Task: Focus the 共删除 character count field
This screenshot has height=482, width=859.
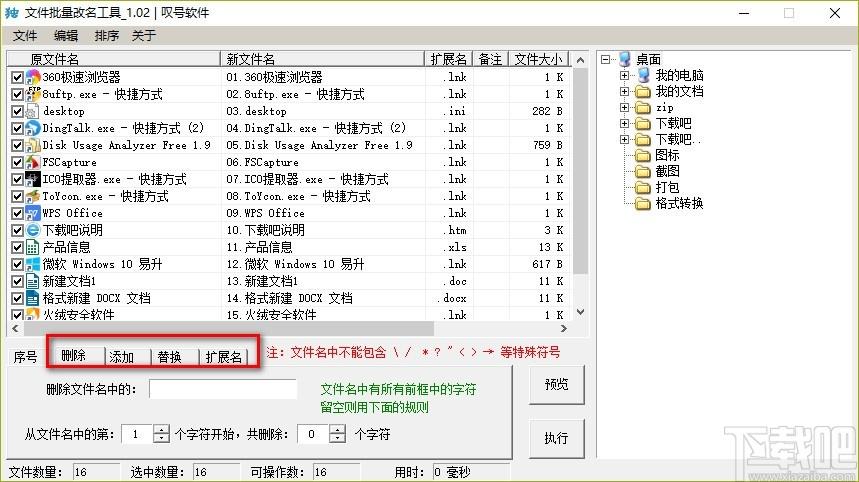Action: [x=313, y=434]
